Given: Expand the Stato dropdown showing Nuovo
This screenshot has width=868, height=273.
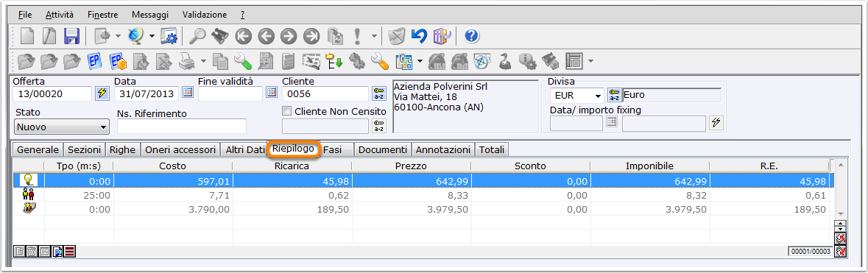Looking at the screenshot, I should [x=61, y=127].
